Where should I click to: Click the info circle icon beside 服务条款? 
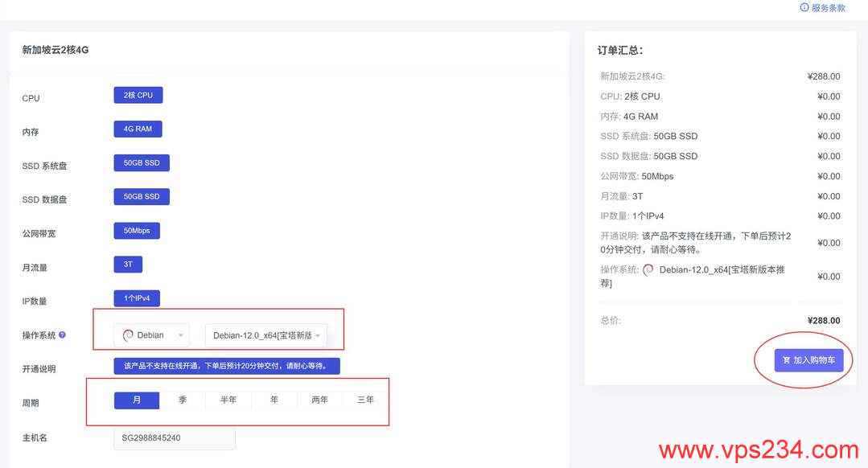click(804, 7)
